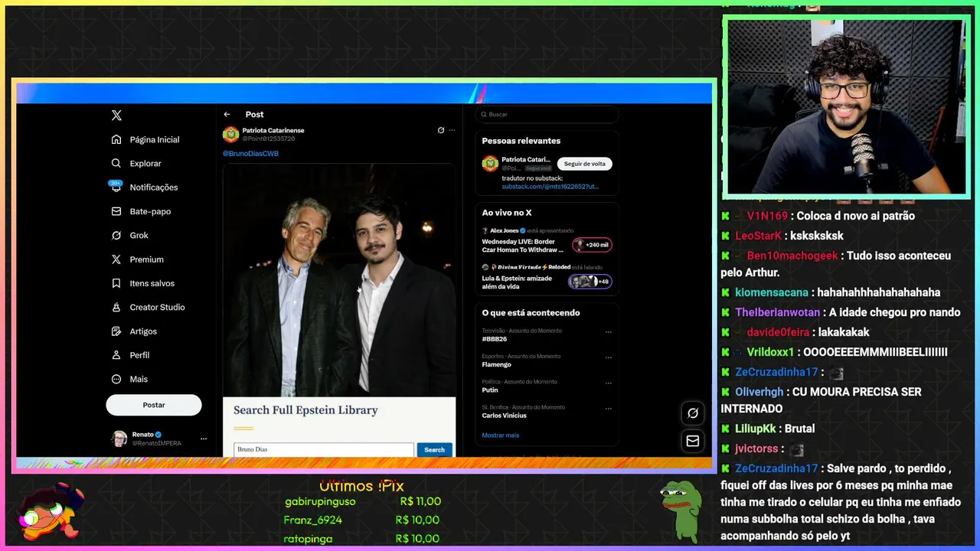Select Explorar in the sidebar
980x551 pixels.
click(x=145, y=163)
